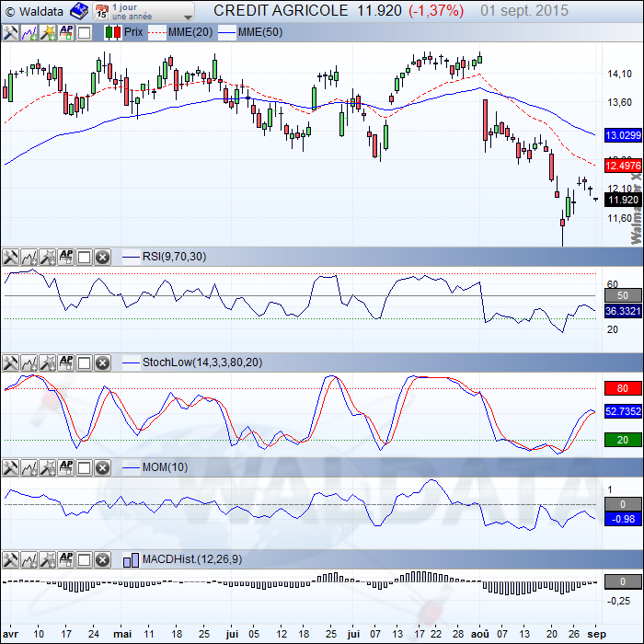Toggle maximize square in RSI panel
The width and height of the screenshot is (644, 644).
[85, 258]
